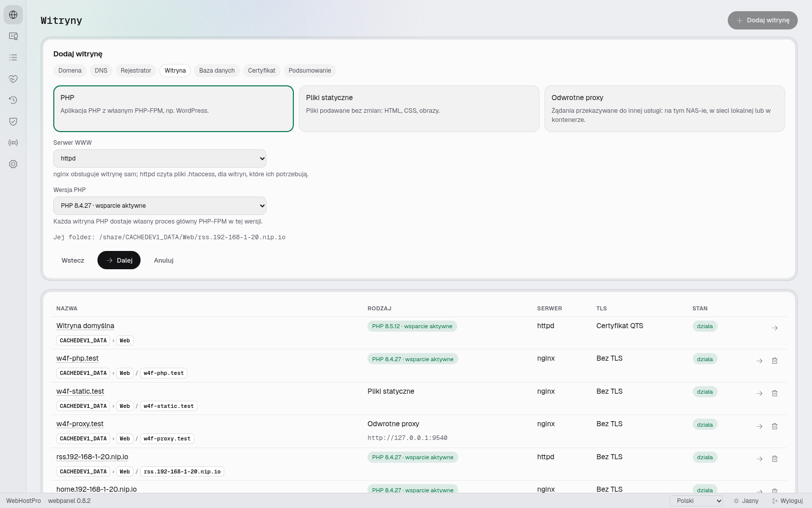
Task: Click the Anuluj button
Action: point(164,260)
